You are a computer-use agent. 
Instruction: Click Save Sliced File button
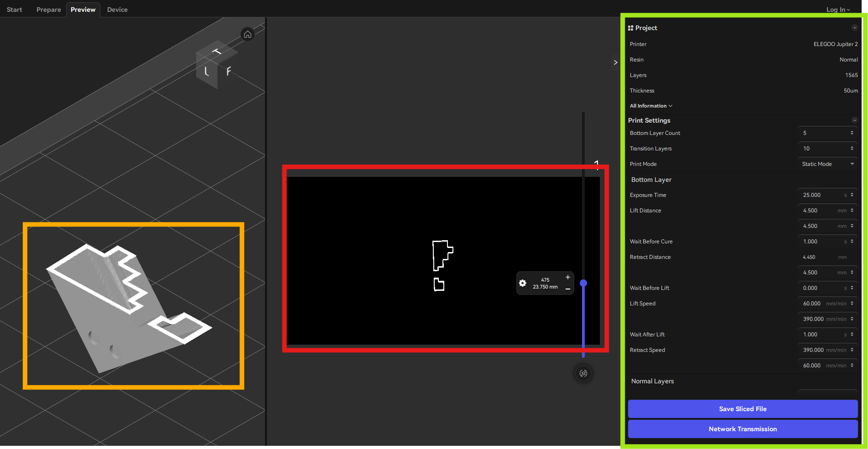[x=743, y=409]
